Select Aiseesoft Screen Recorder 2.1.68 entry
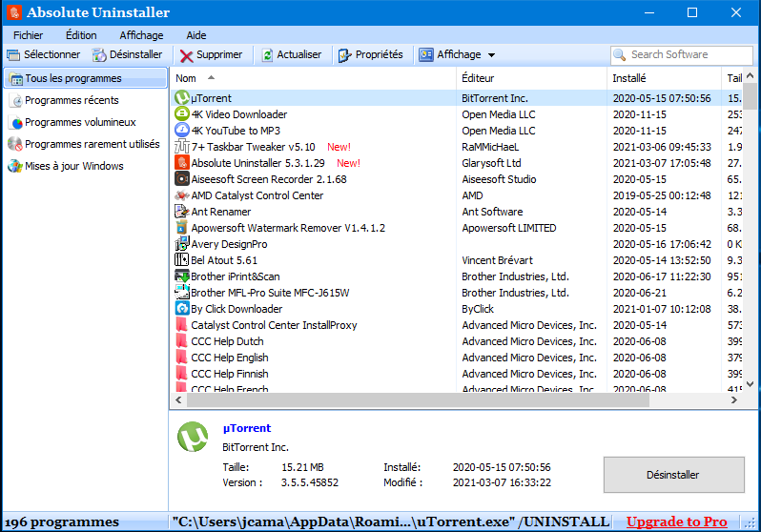 pos(268,179)
